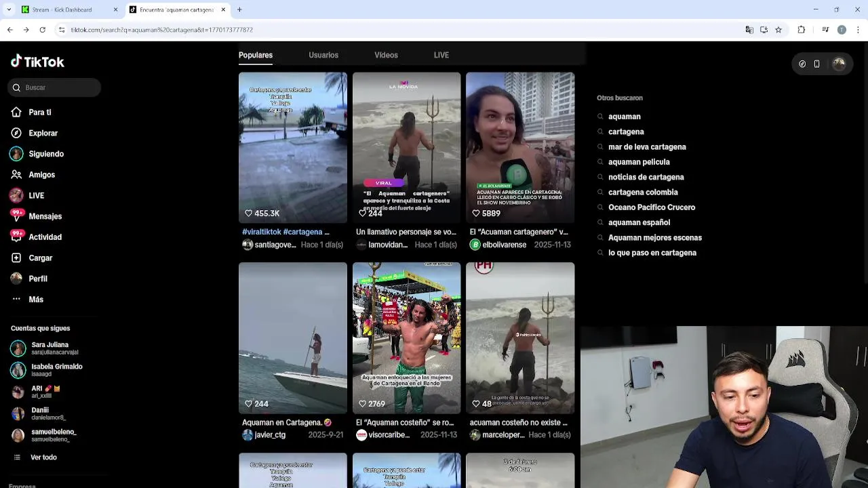This screenshot has height=488, width=868.
Task: Search suggestion cartagena colombia
Action: click(x=643, y=192)
